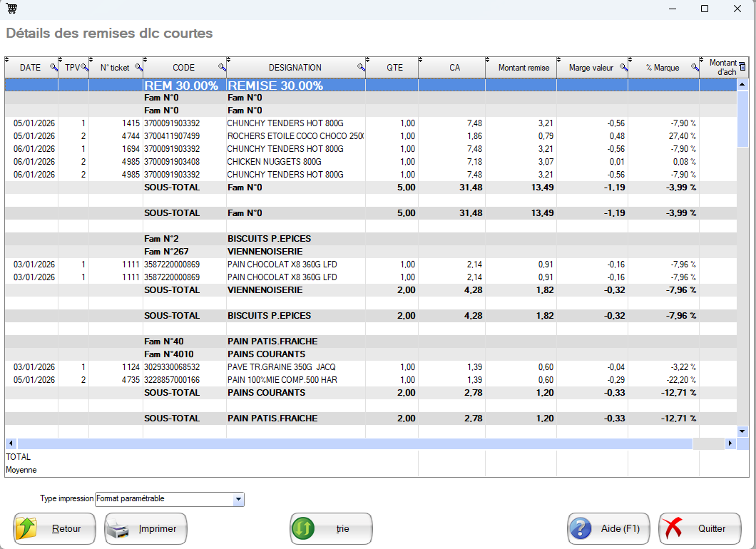Viewport: 756px width, 549px height.
Task: Click the magnifier in Marge valeur header
Action: 623,68
